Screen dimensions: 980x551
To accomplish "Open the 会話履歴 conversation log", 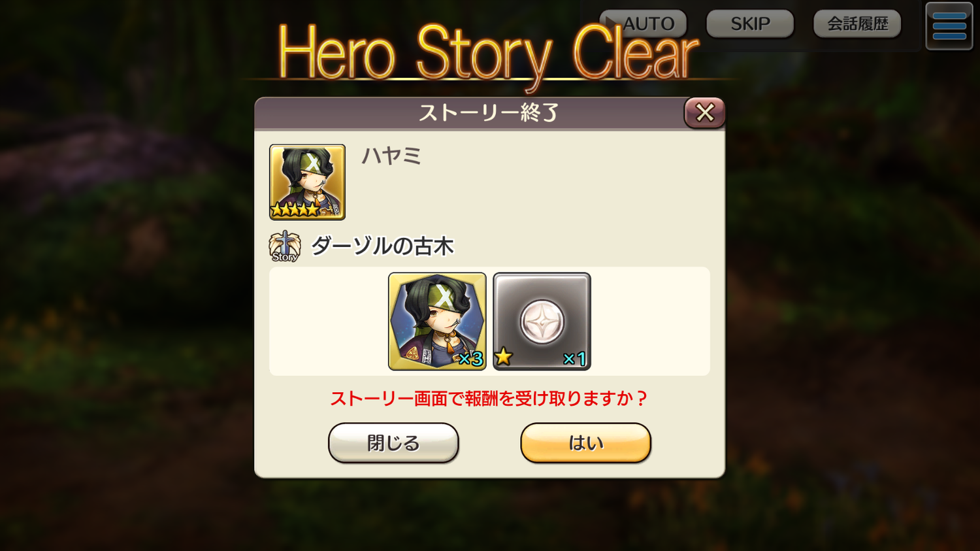I will pyautogui.click(x=857, y=24).
